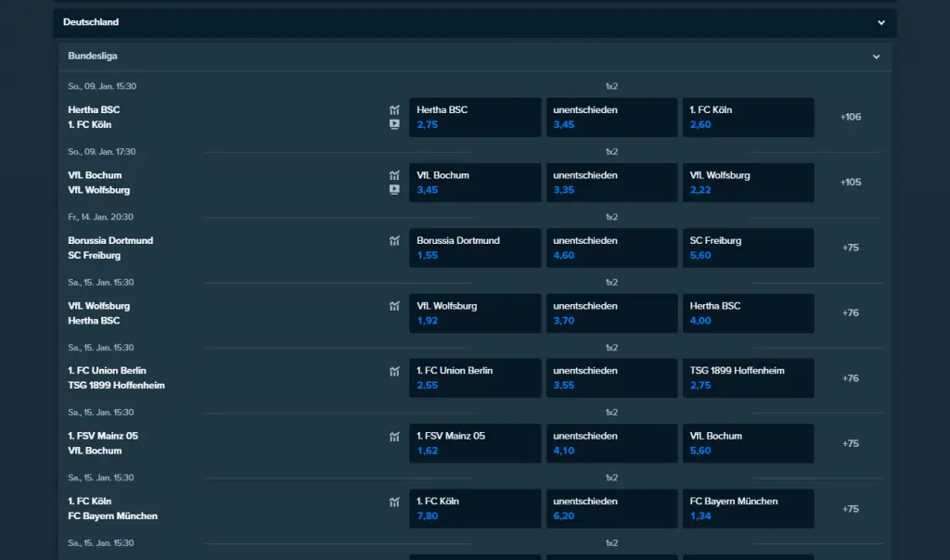Click the Deutschland country header label
Viewport: 950px width, 560px height.
point(91,22)
